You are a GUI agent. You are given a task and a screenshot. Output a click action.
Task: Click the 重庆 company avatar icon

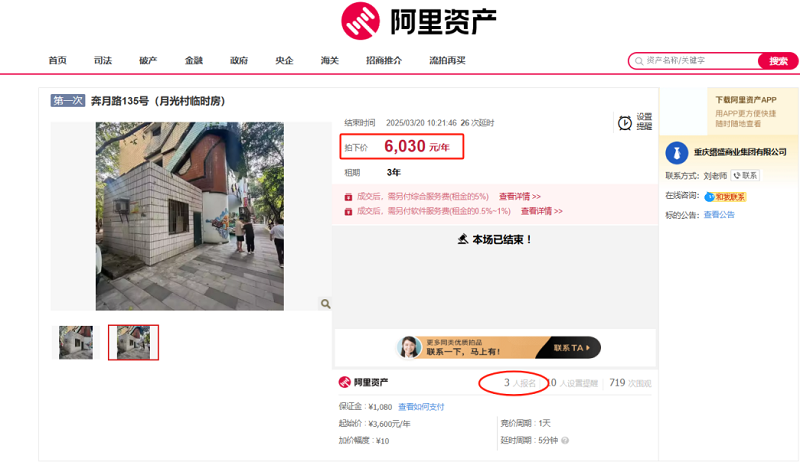pyautogui.click(x=677, y=152)
